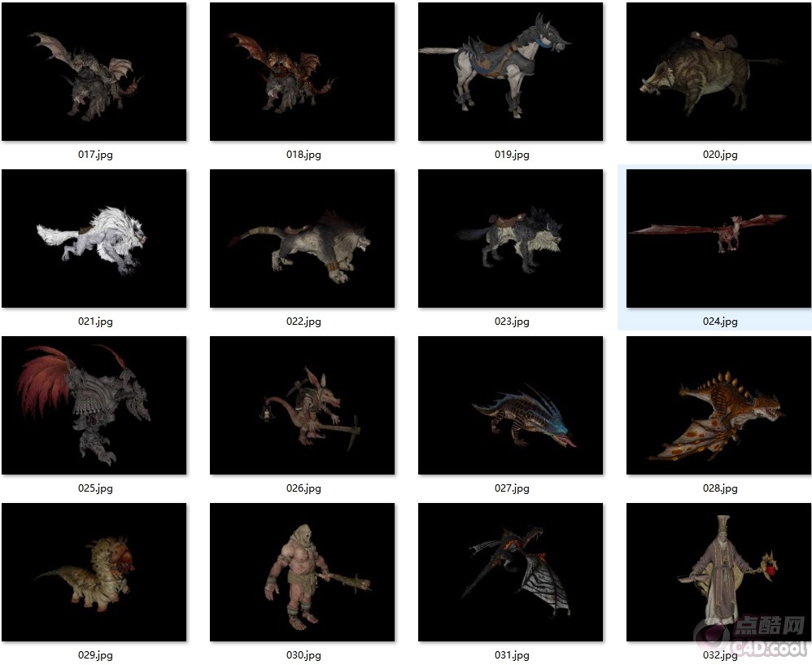This screenshot has width=812, height=665.
Task: Click the file name 023.jpg
Action: coord(512,322)
